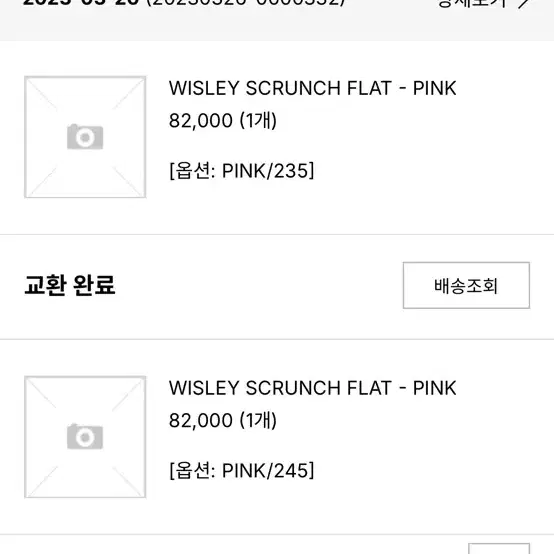Tap the chevron arrow beside 상세보기

click(x=524, y=4)
